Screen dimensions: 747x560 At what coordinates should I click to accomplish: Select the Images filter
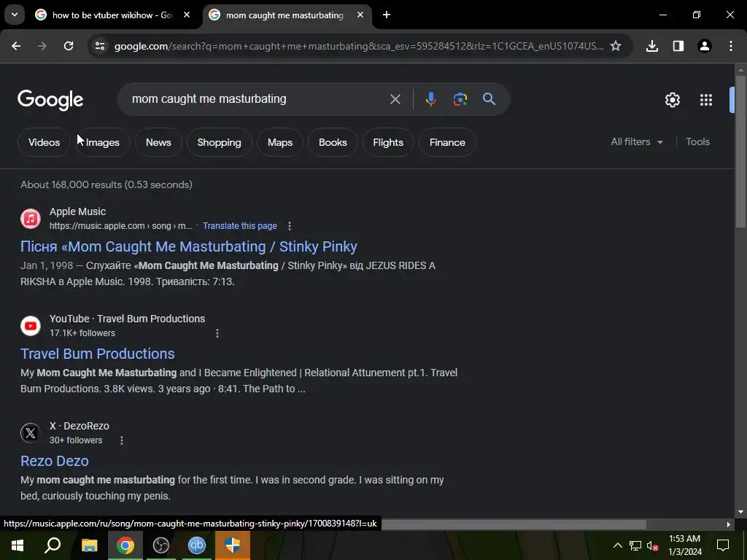click(x=102, y=142)
